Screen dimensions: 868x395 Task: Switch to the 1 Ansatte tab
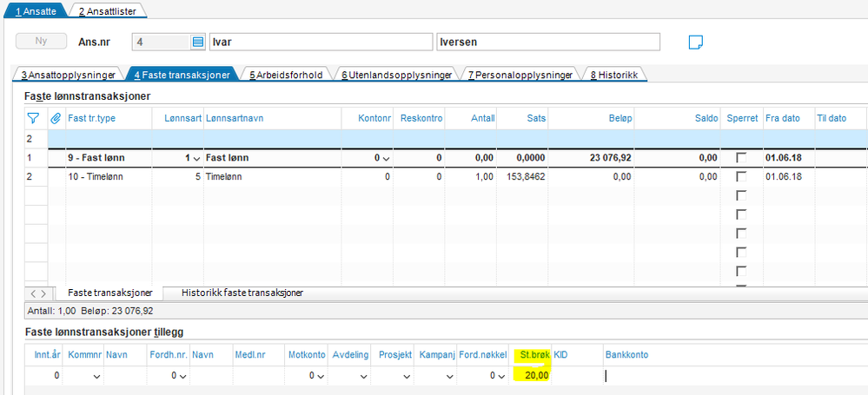coord(36,10)
